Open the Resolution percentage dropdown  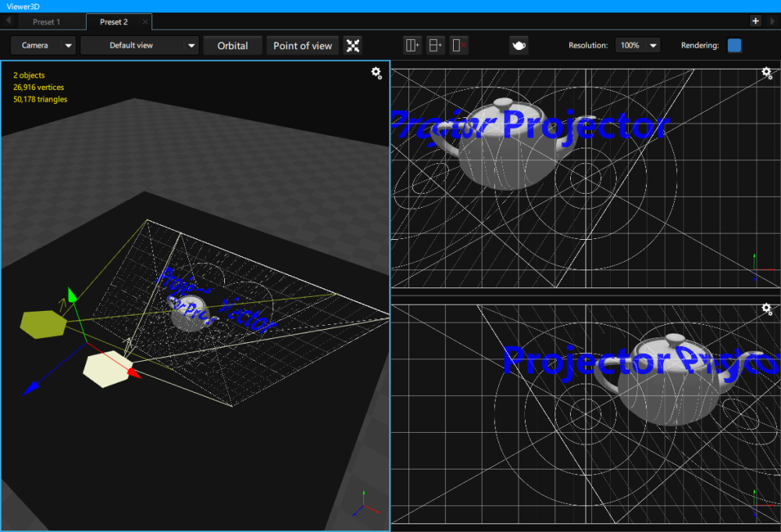click(637, 45)
